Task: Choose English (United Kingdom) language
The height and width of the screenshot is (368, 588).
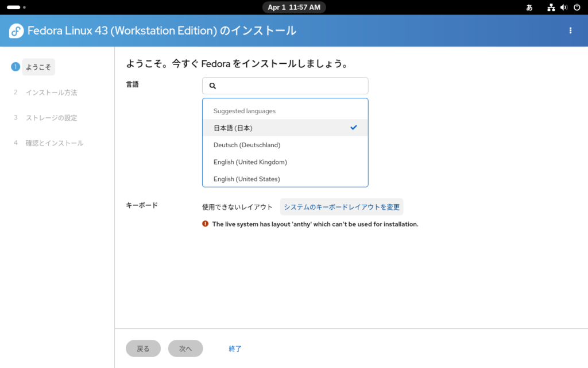Action: 250,162
